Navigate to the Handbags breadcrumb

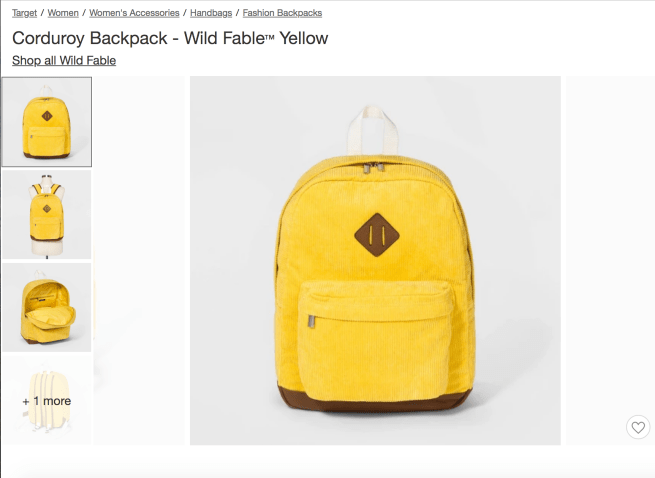(211, 13)
